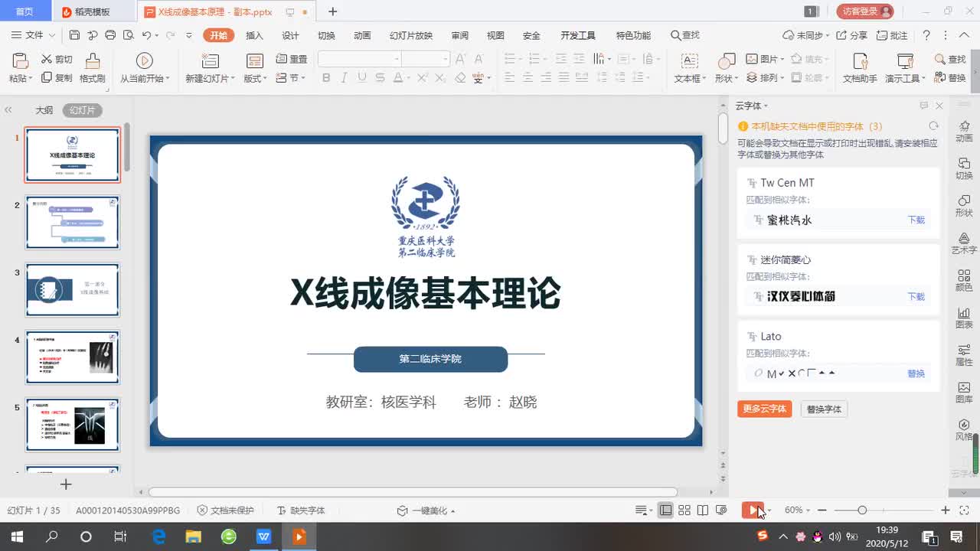This screenshot has height=551, width=980.
Task: Open the Insert (插入) tab
Action: (254, 35)
